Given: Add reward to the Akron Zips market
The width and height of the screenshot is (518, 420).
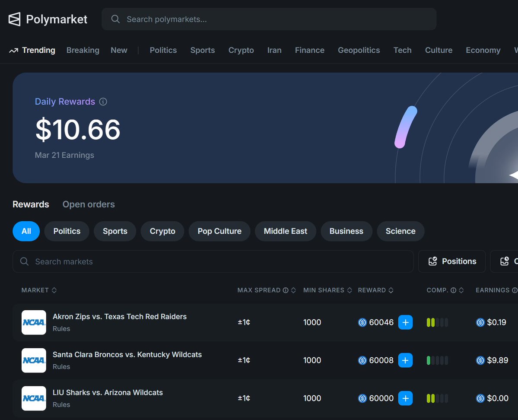Looking at the screenshot, I should click(405, 322).
